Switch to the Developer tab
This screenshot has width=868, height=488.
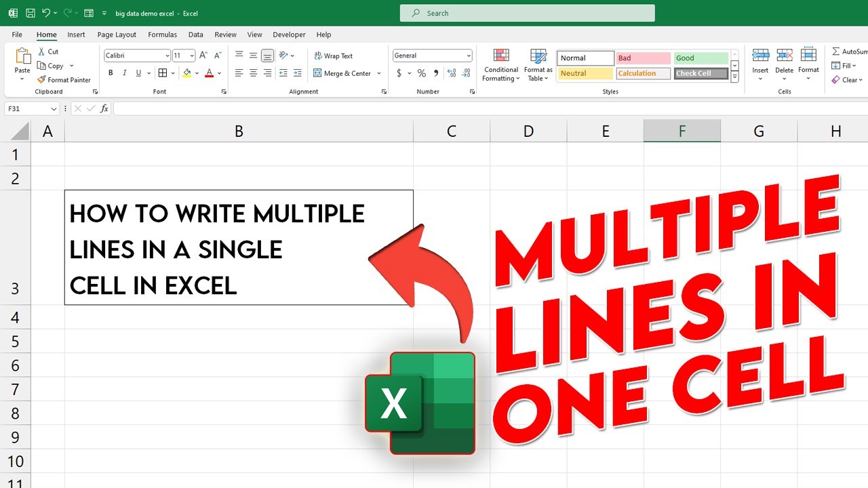point(290,35)
